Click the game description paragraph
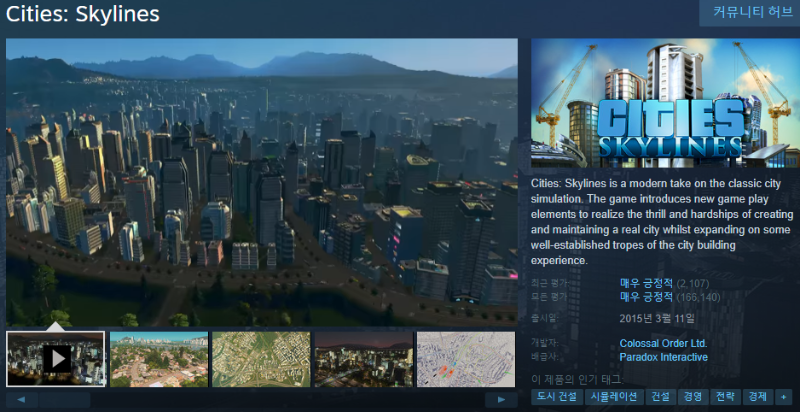 click(662, 222)
